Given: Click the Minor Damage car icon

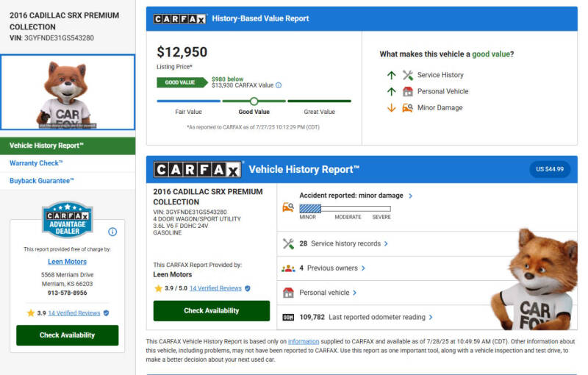Looking at the screenshot, I should (x=408, y=107).
